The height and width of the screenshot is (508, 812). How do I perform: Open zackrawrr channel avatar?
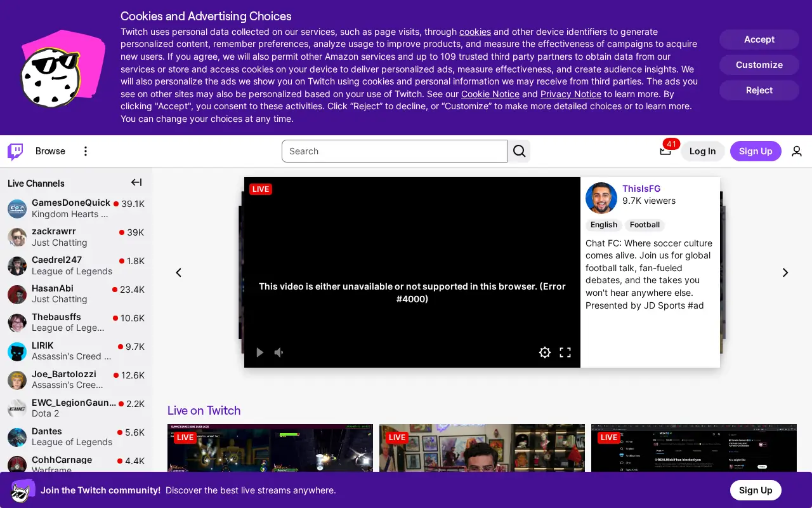pyautogui.click(x=17, y=237)
